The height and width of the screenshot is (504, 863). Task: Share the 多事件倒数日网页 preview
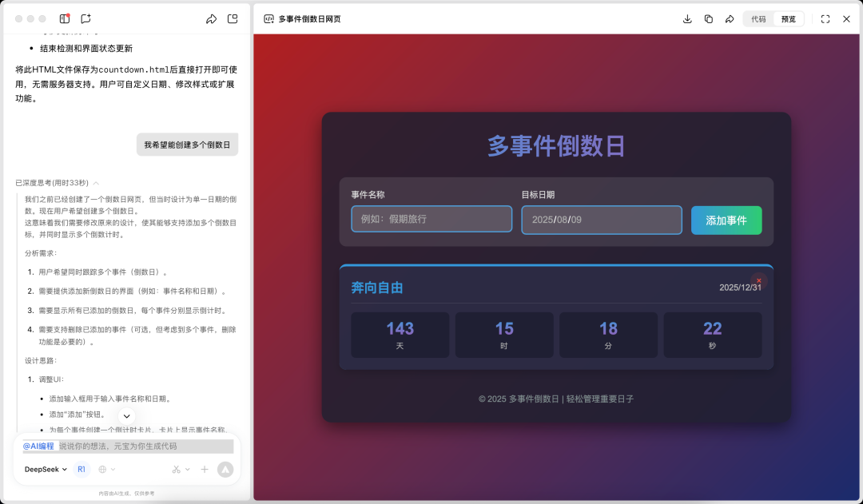730,18
